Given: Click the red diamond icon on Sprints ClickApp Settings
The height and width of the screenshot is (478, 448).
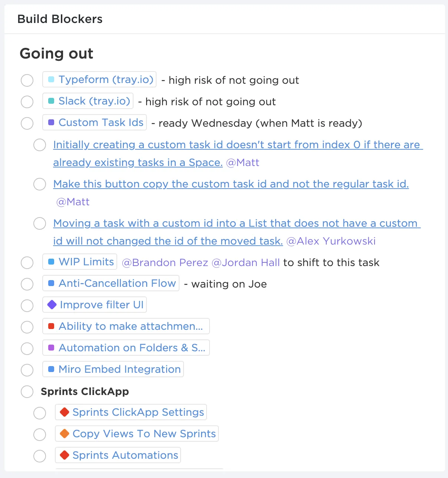Looking at the screenshot, I should [65, 412].
